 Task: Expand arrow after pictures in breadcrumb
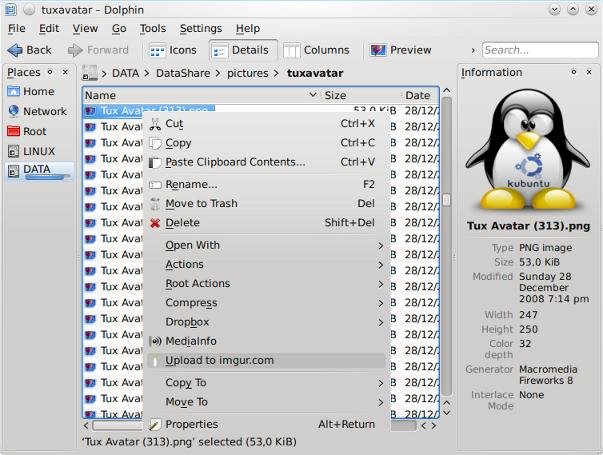point(276,73)
